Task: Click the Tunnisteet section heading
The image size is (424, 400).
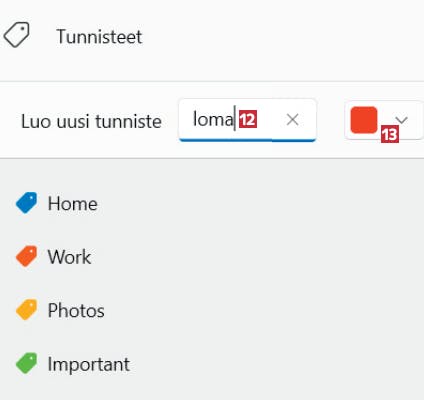Action: 99,36
